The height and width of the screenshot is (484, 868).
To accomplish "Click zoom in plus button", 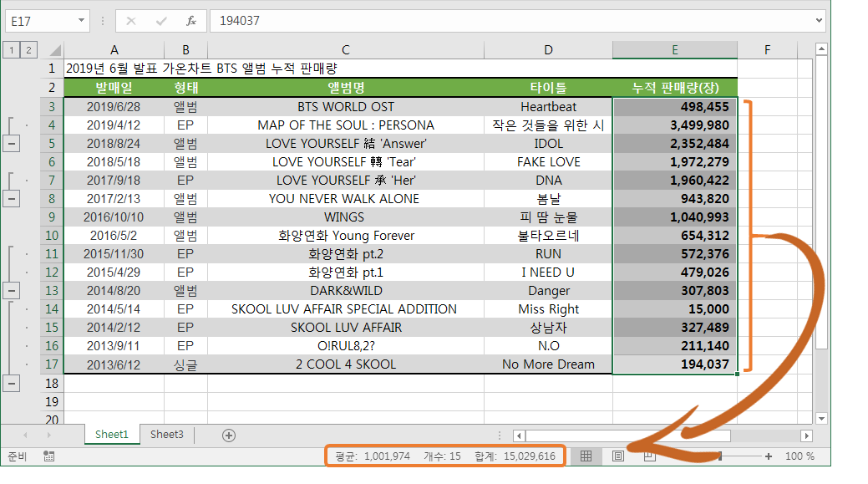I will pos(769,456).
